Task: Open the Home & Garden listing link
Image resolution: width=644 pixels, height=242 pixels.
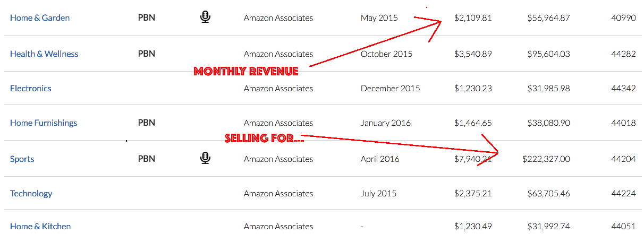Action: [x=40, y=18]
